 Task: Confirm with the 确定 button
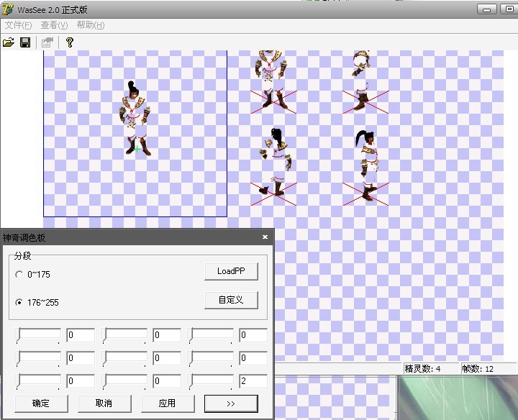[41, 403]
